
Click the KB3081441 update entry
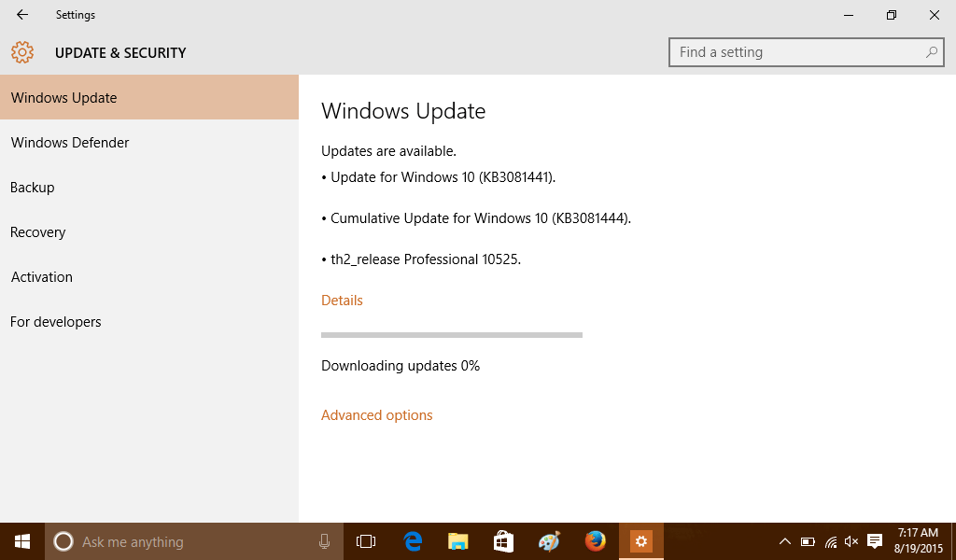coord(439,177)
